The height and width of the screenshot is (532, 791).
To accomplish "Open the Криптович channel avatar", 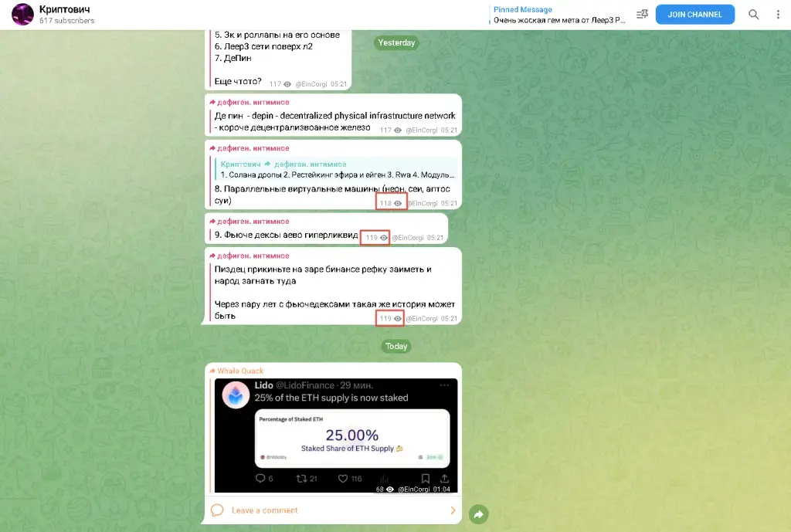I will [22, 14].
